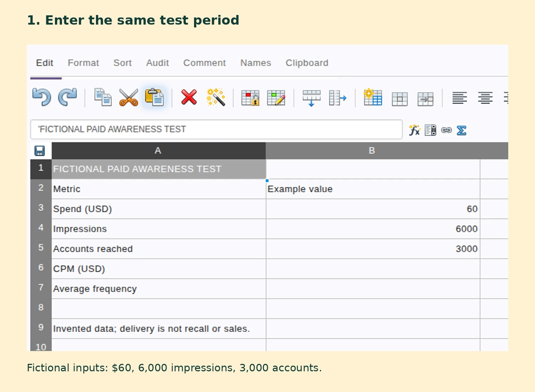This screenshot has height=392, width=535.
Task: Click the move paste grid icon
Action: [399, 99]
